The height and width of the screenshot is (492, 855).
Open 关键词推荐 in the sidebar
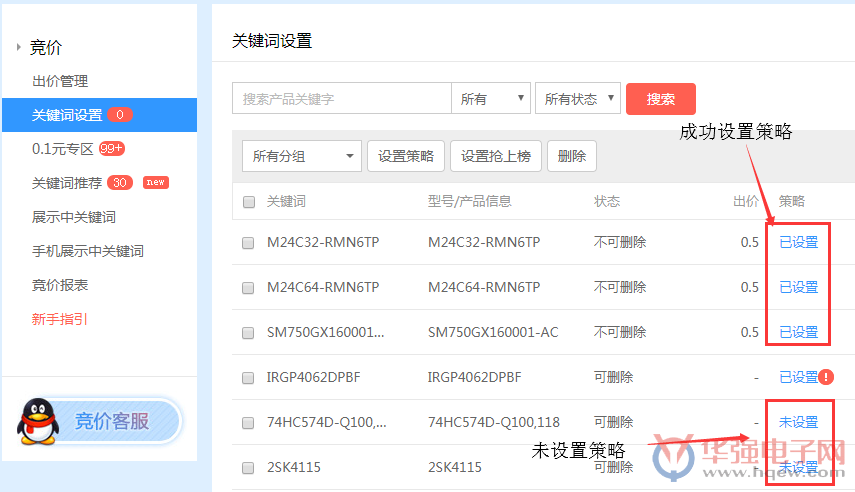point(67,183)
